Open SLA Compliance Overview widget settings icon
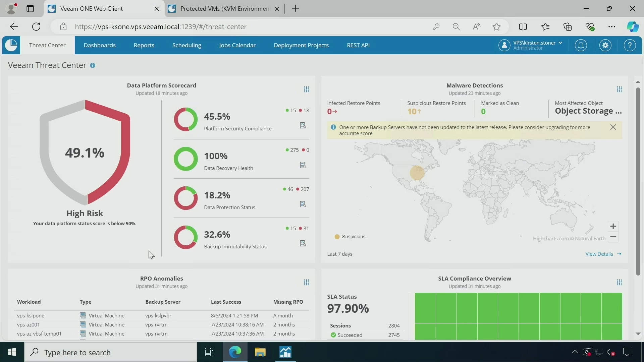Screen dimensions: 644x362 (x=619, y=282)
